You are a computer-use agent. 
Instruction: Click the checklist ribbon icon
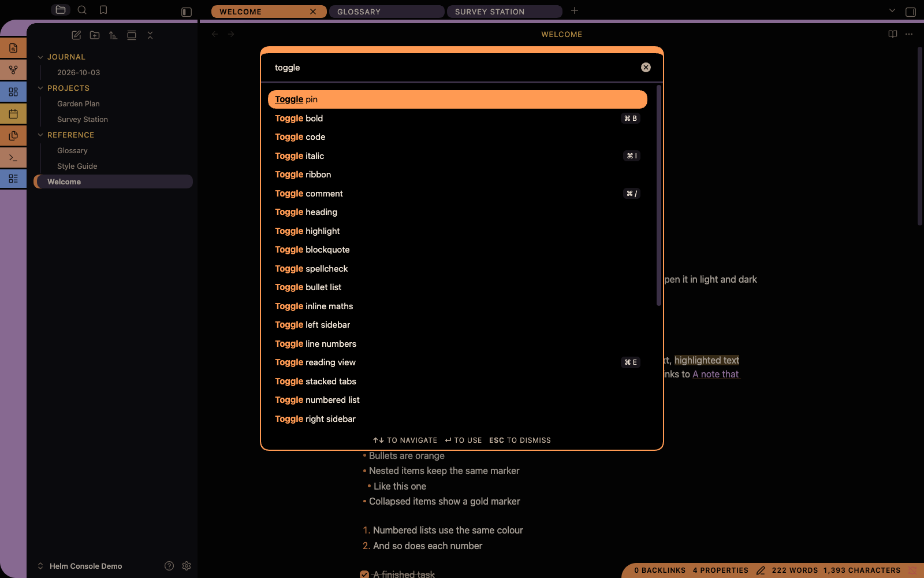[x=13, y=179]
